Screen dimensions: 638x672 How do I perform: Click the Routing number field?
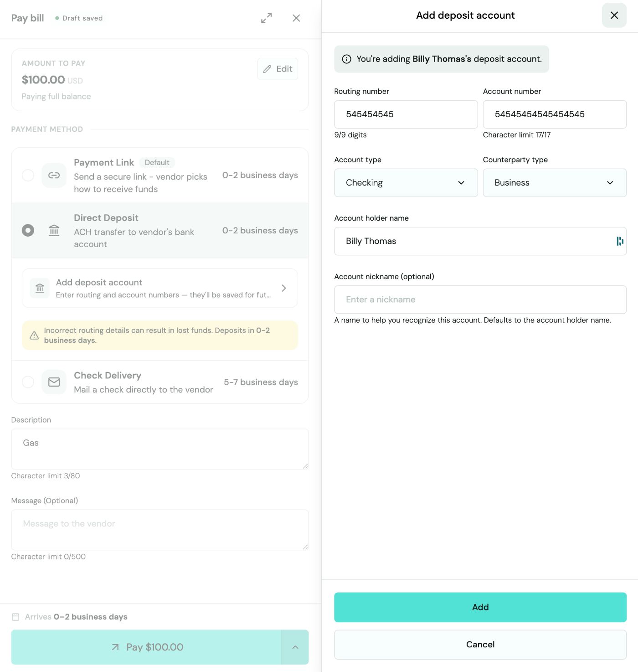[406, 114]
